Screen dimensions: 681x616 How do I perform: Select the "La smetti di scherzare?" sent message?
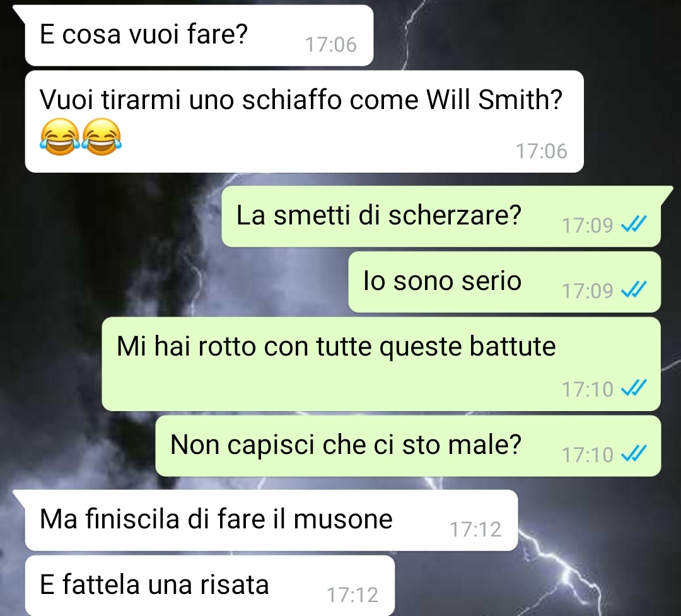point(441,216)
